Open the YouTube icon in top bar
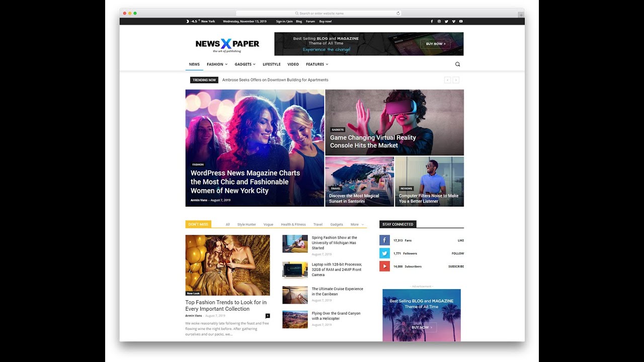The height and width of the screenshot is (362, 644). pyautogui.click(x=461, y=22)
